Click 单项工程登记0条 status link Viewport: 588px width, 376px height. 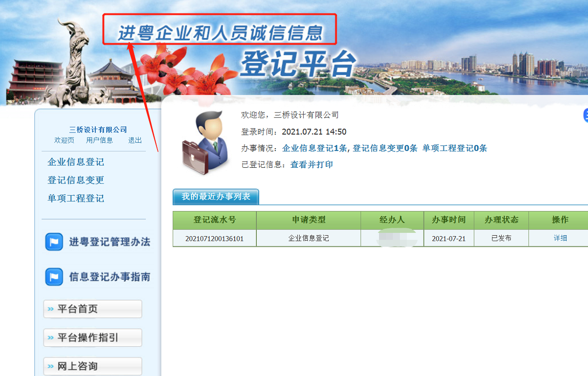[454, 148]
